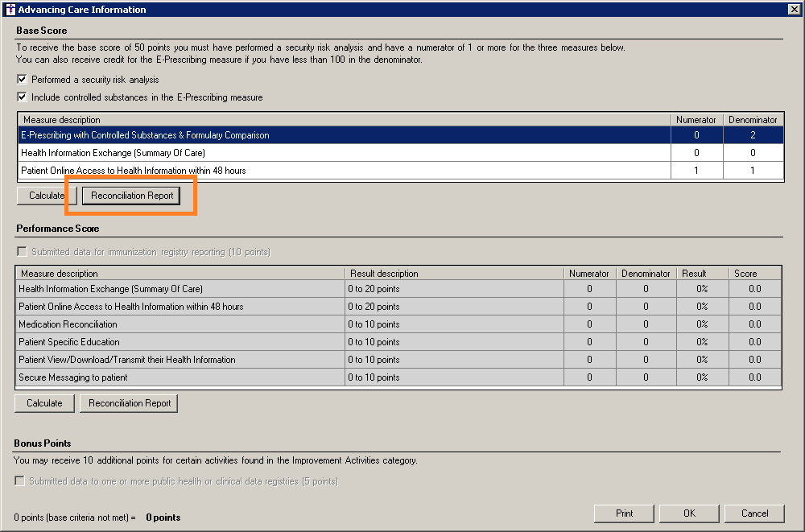This screenshot has height=532, width=805.
Task: Click Denominator header in Base Score table
Action: tap(753, 120)
